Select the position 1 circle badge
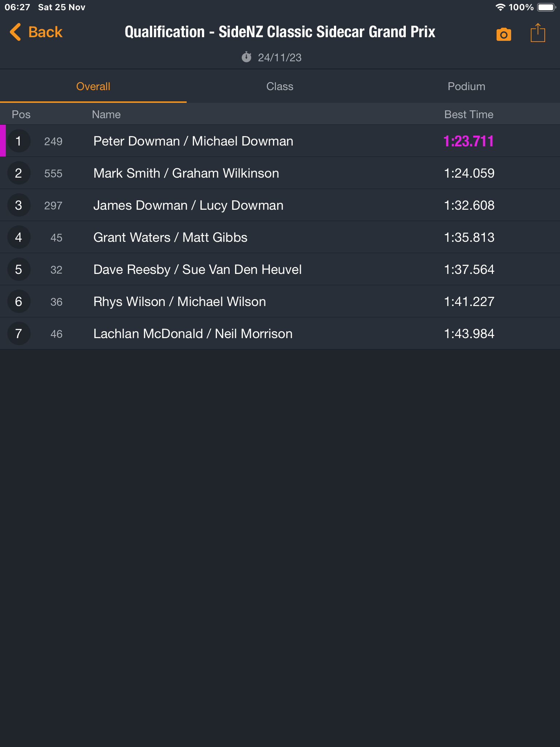This screenshot has width=560, height=747. (19, 141)
